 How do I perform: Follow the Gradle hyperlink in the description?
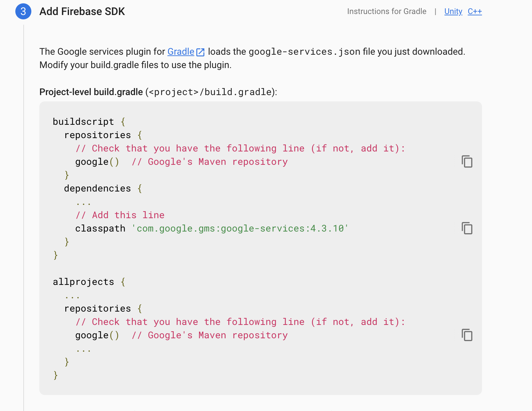coord(181,52)
